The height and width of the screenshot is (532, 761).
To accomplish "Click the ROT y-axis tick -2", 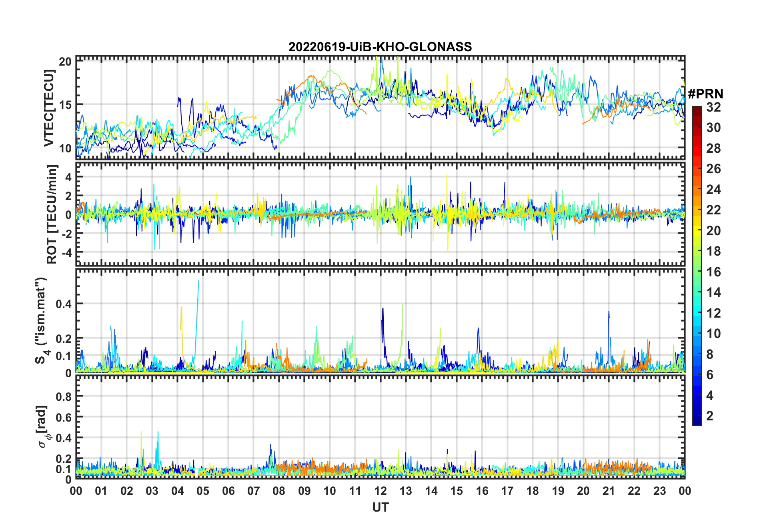I will pyautogui.click(x=66, y=233).
